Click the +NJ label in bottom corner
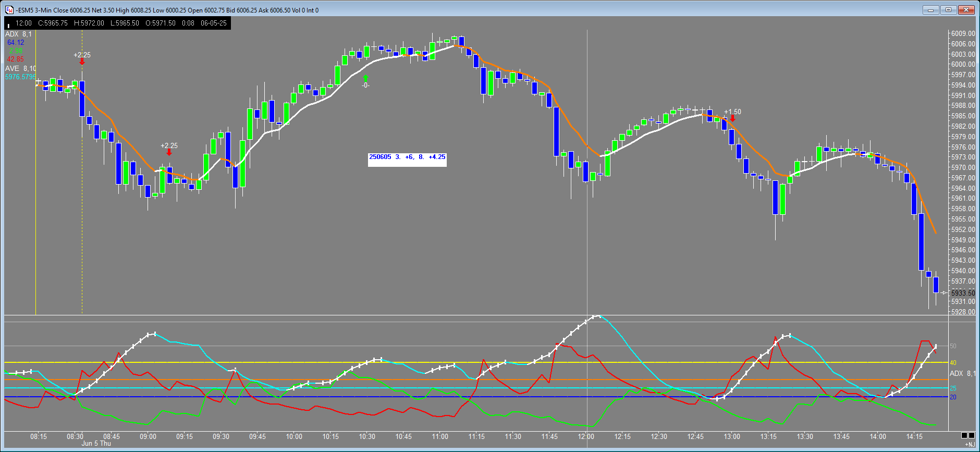The width and height of the screenshot is (980, 452). click(970, 445)
